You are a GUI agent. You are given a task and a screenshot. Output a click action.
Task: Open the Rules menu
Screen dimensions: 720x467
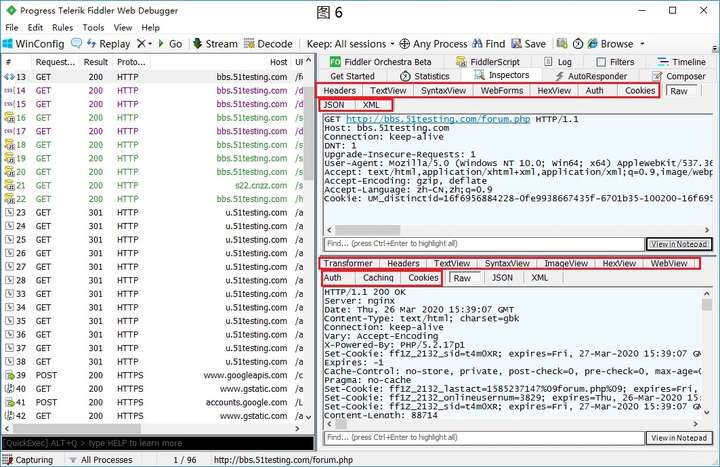tap(62, 28)
